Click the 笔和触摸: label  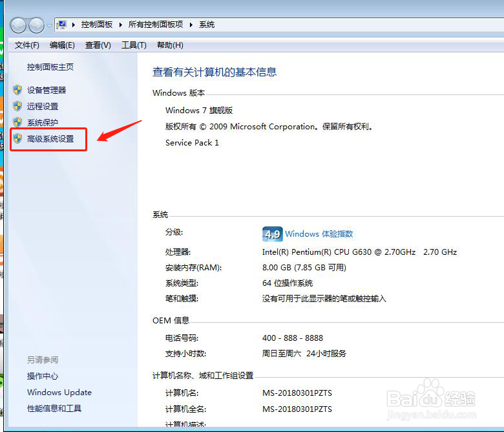click(x=182, y=299)
